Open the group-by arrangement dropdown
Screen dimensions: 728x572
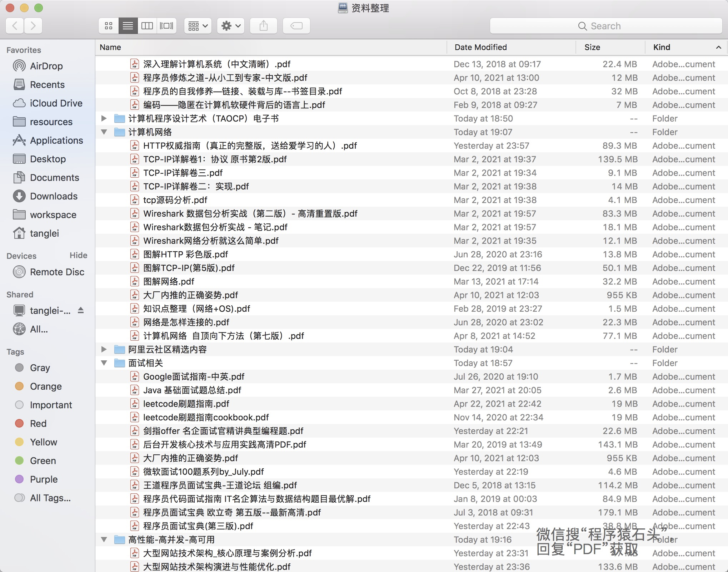pos(198,26)
